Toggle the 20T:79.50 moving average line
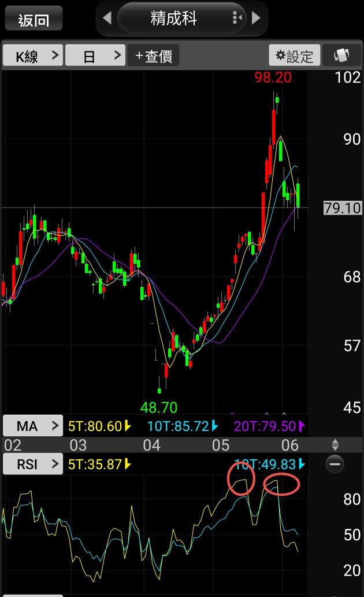The width and height of the screenshot is (364, 597). click(x=269, y=426)
